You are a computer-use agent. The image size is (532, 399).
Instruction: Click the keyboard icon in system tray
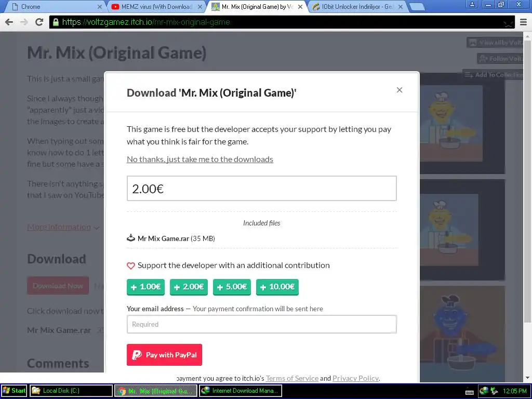[470, 392]
